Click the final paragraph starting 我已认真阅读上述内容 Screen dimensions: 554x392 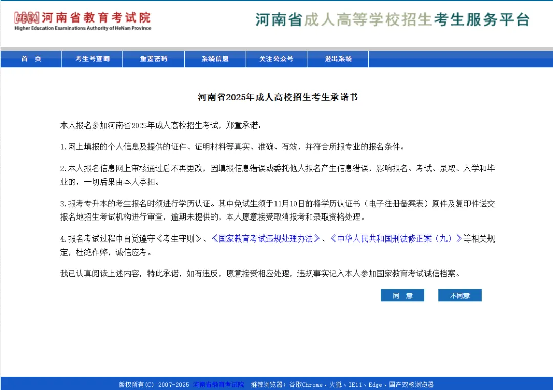[260, 274]
